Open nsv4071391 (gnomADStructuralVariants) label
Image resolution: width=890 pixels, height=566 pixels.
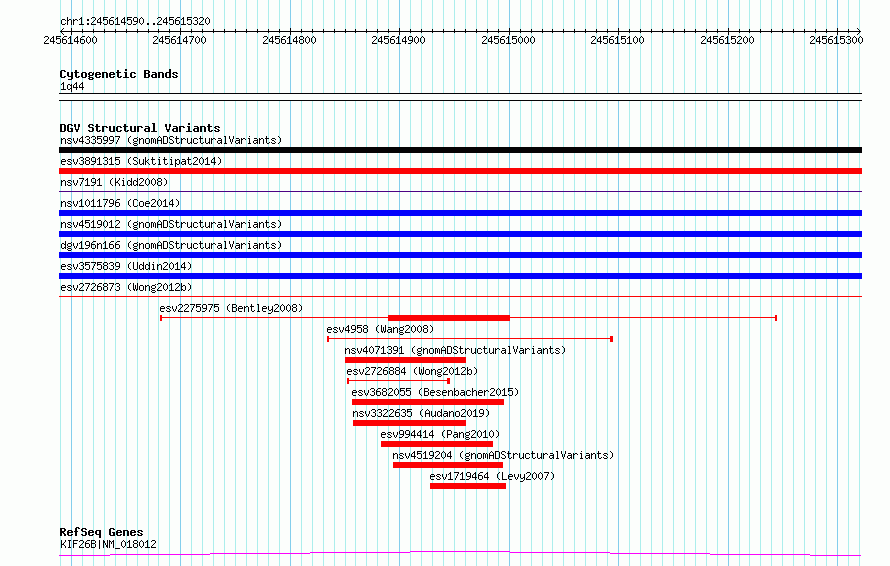[x=455, y=350]
